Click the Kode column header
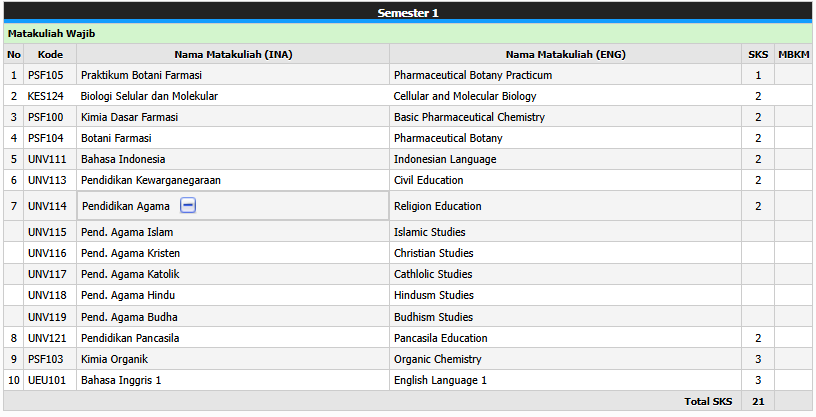816x417 pixels. 50,54
